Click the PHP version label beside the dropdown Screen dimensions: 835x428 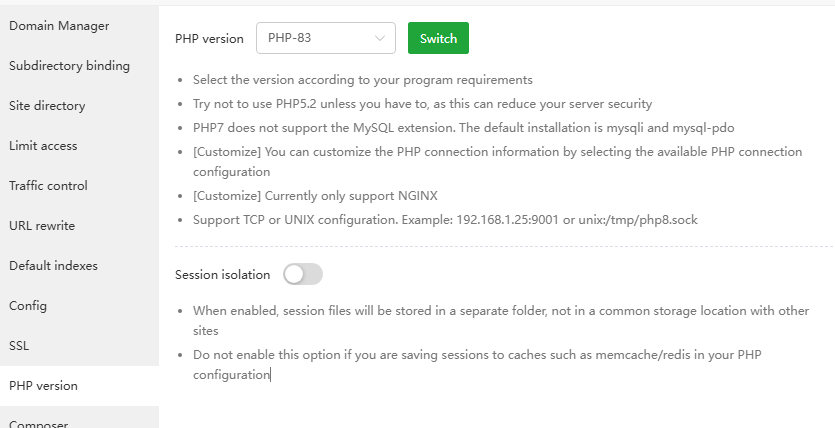point(209,39)
